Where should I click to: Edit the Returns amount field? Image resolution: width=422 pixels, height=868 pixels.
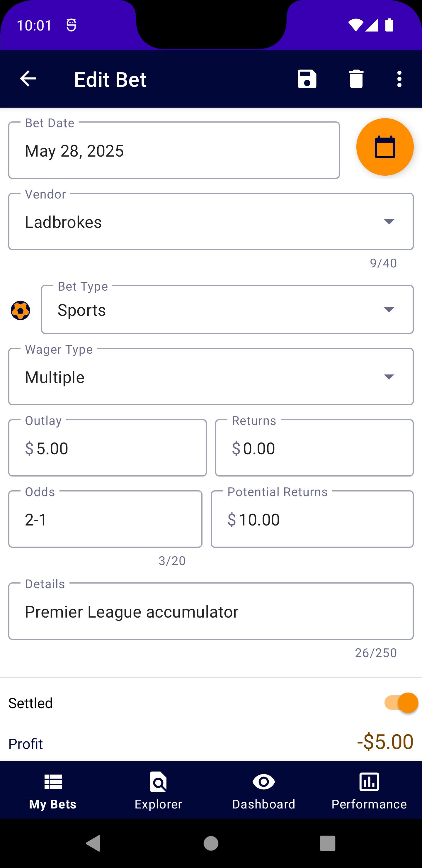[314, 448]
